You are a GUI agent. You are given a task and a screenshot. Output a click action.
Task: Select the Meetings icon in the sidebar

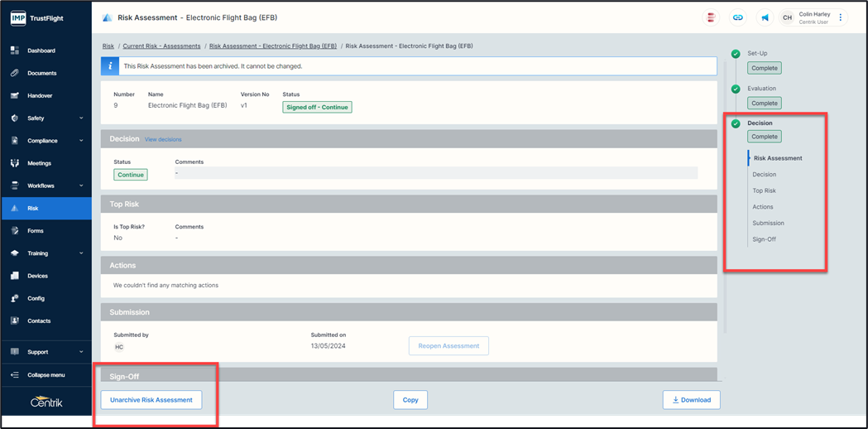[x=14, y=163]
